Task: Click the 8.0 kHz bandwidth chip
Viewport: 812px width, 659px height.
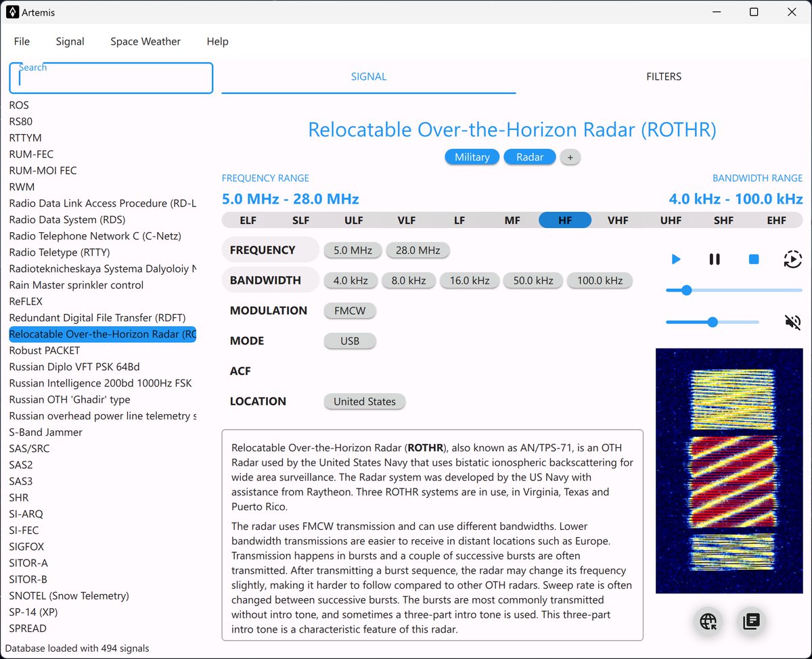Action: coord(409,280)
